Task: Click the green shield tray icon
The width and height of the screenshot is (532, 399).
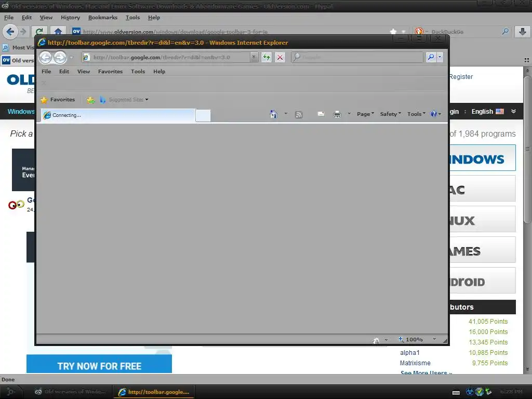Action: tap(479, 392)
